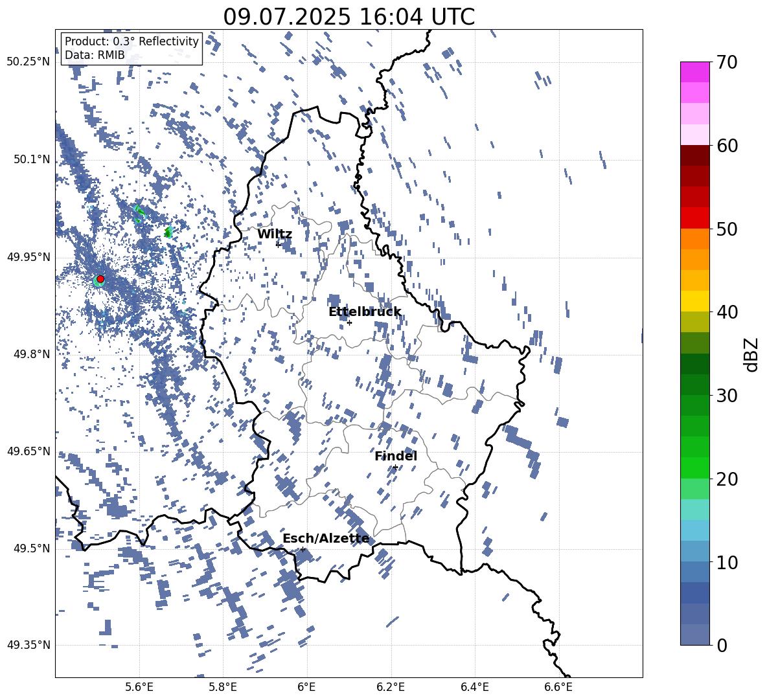Click the Wiltz city label
This screenshot has width=767, height=700.
[275, 234]
